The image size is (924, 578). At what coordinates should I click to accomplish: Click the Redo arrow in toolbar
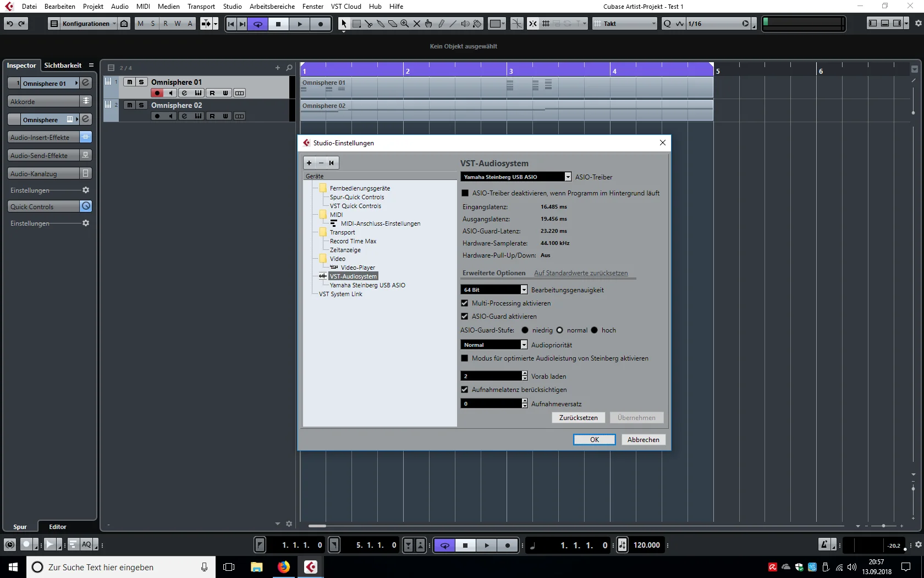click(x=21, y=24)
